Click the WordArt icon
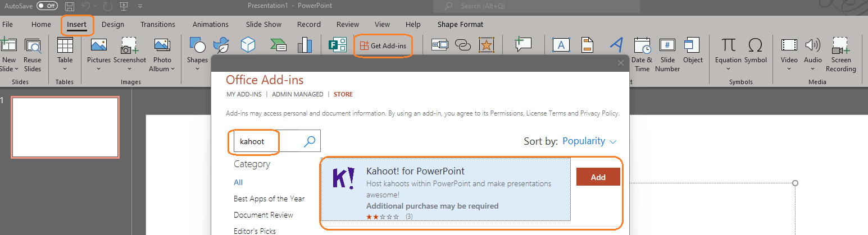The width and height of the screenshot is (868, 235). click(617, 45)
